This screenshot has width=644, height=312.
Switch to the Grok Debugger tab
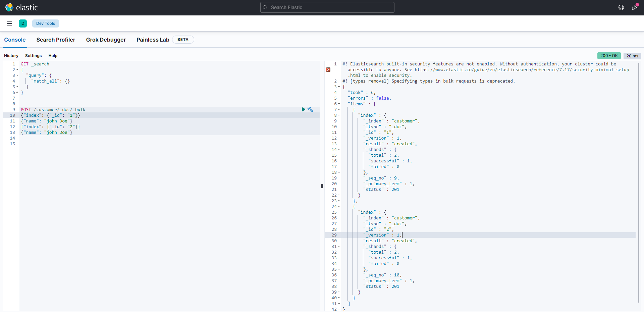pyautogui.click(x=106, y=40)
